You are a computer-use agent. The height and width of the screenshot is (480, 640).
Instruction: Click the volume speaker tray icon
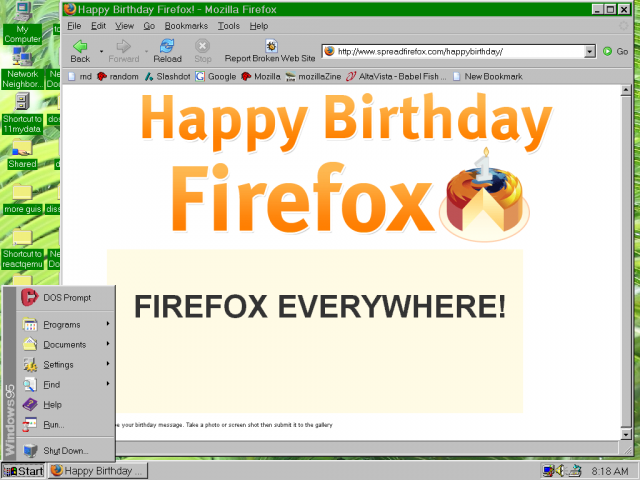562,470
